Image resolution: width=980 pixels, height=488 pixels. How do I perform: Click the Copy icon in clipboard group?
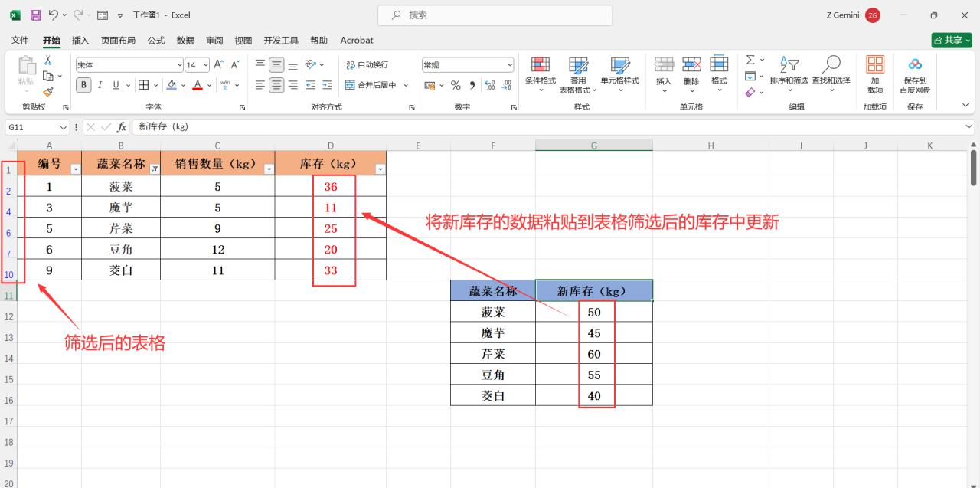coord(48,76)
